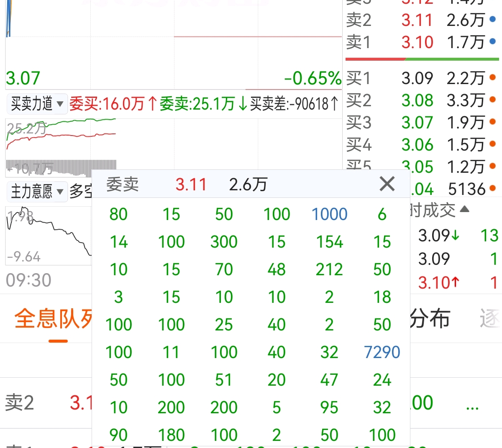Tap the orange dot beside 买3 3.07

493,122
